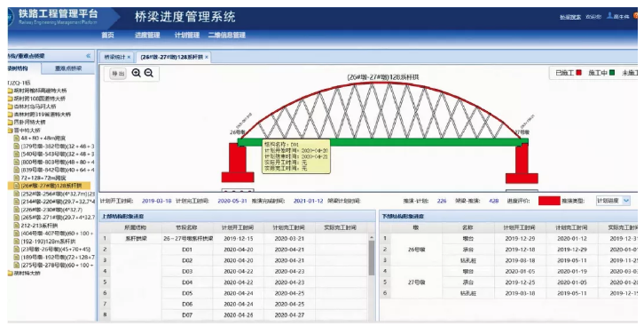Click cell D03 in the upper table
The height and width of the screenshot is (326, 644).
pyautogui.click(x=187, y=271)
